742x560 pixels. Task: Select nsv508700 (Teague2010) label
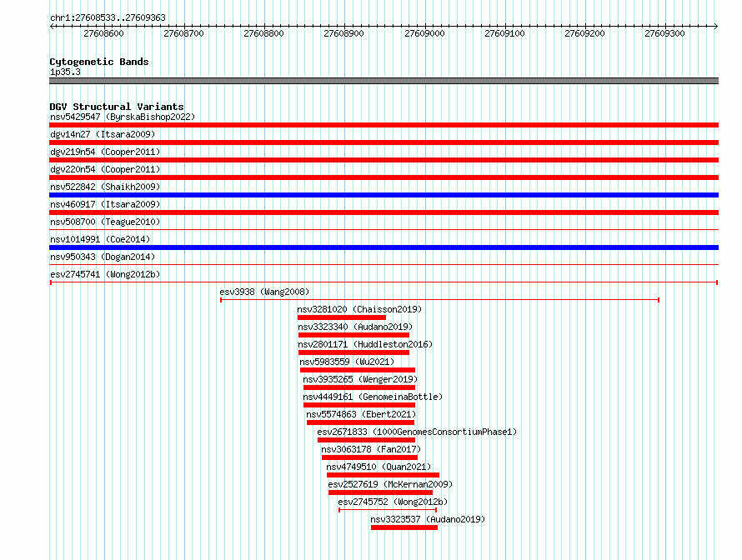click(x=105, y=222)
